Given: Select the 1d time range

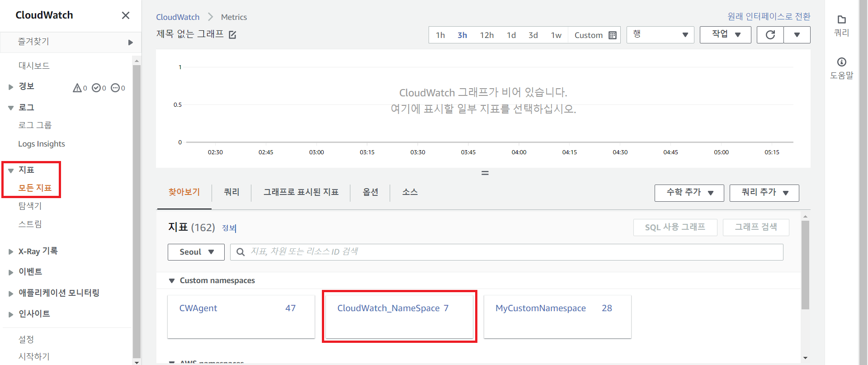Looking at the screenshot, I should coord(511,35).
